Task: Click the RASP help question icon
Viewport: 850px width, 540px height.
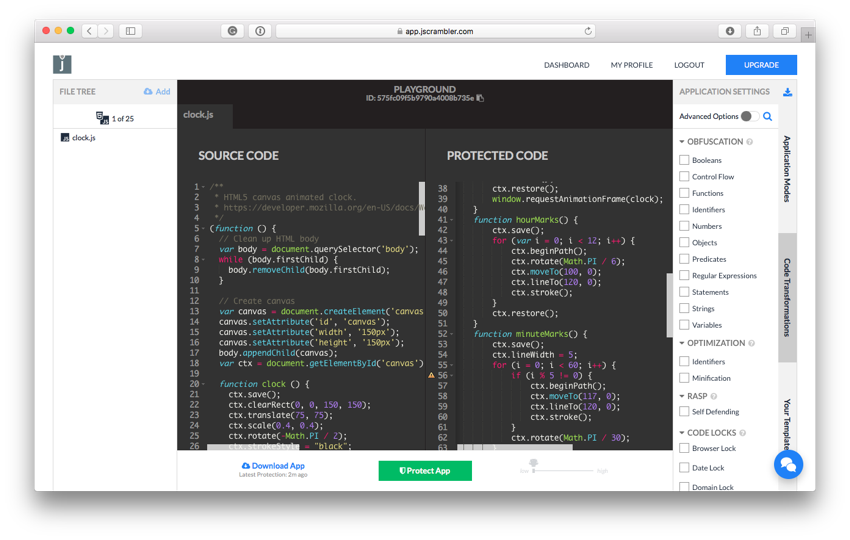Action: tap(714, 396)
